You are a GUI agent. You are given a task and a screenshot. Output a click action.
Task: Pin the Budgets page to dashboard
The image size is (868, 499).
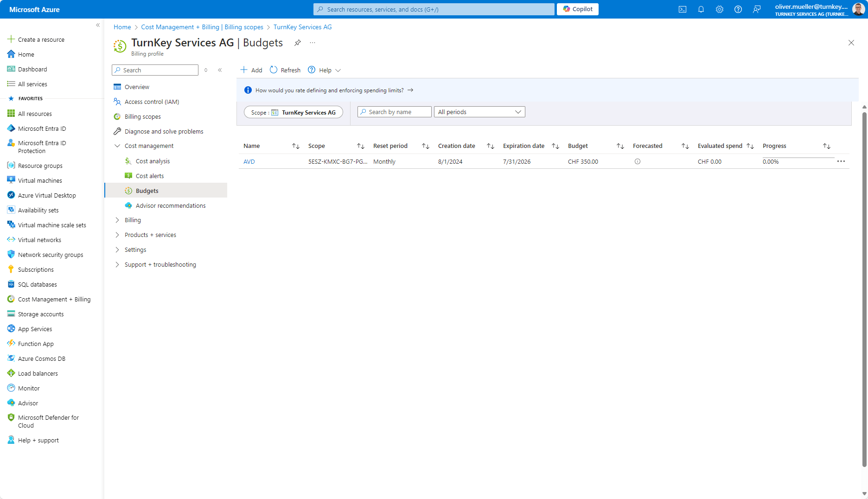298,43
